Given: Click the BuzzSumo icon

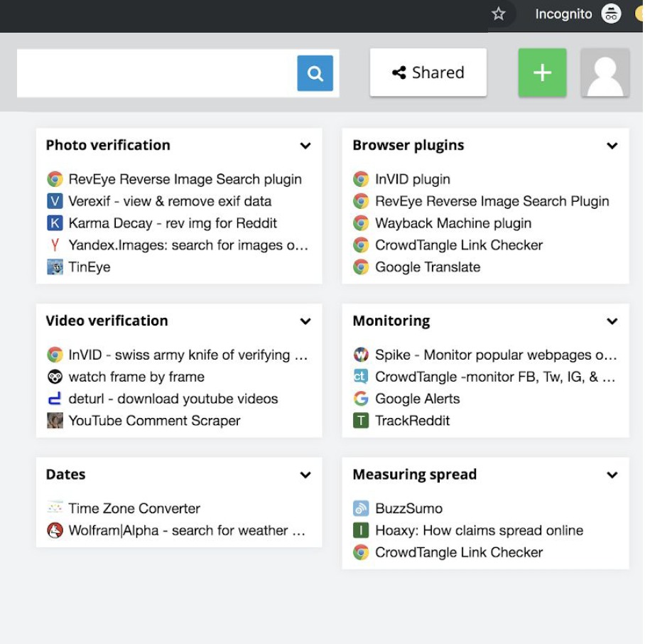Looking at the screenshot, I should [361, 508].
